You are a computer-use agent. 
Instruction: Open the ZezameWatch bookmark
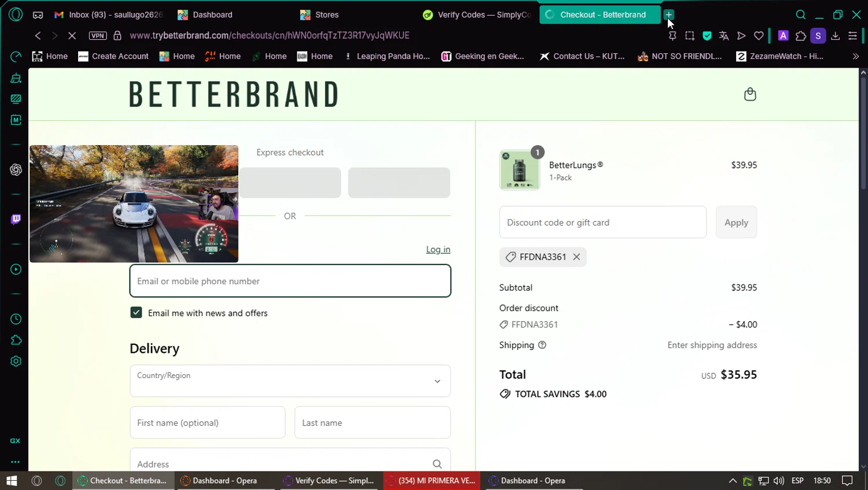[779, 56]
